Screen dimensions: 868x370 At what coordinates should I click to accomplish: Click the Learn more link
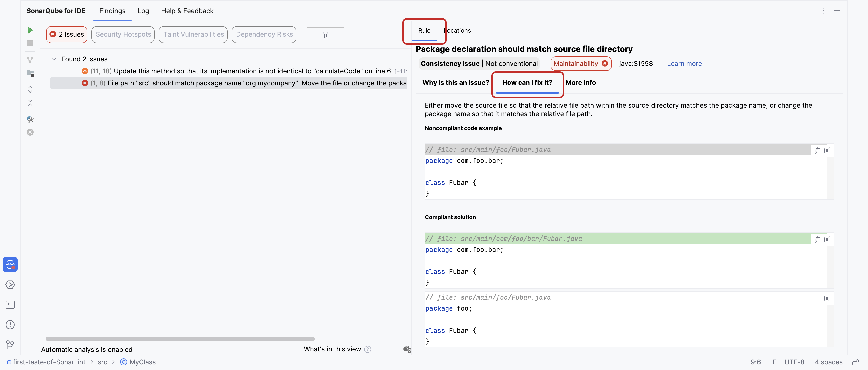click(684, 63)
